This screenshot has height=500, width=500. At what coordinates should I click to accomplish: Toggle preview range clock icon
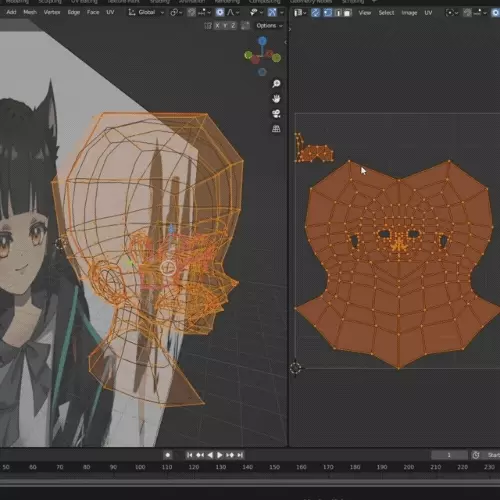click(x=476, y=455)
